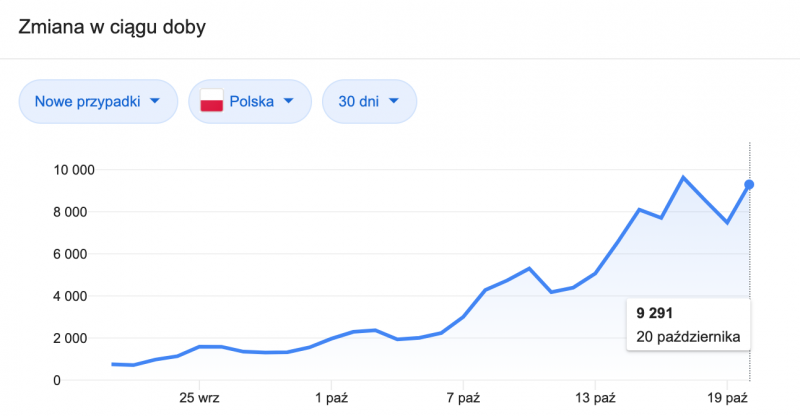
Task: Click the 25 wrz label on the x-axis
Action: [199, 398]
